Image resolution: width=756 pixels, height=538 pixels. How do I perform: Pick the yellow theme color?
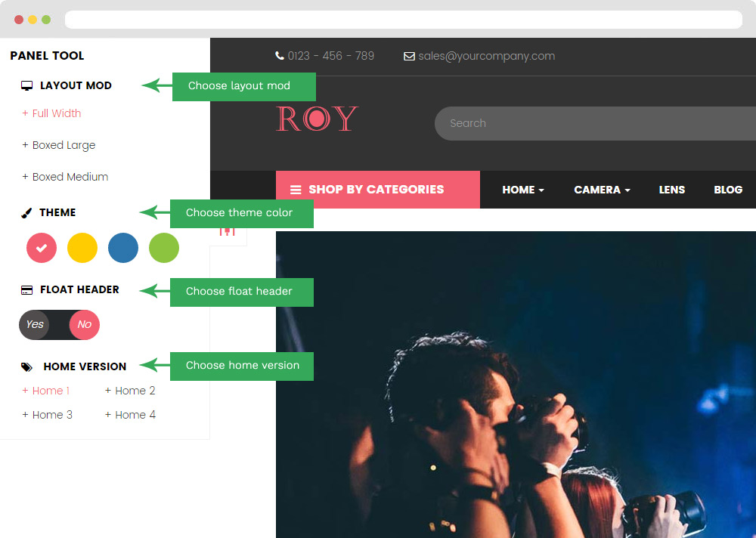pyautogui.click(x=82, y=248)
